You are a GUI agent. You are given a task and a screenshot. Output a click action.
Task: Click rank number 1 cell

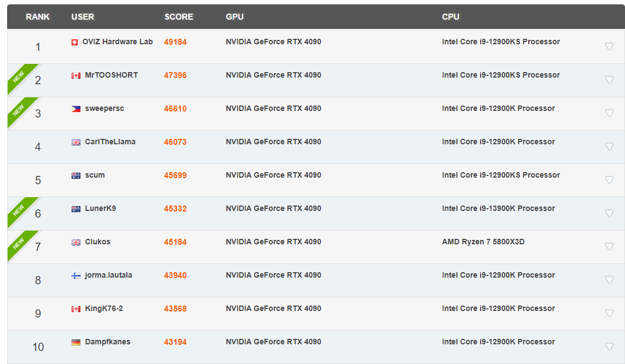pyautogui.click(x=38, y=47)
